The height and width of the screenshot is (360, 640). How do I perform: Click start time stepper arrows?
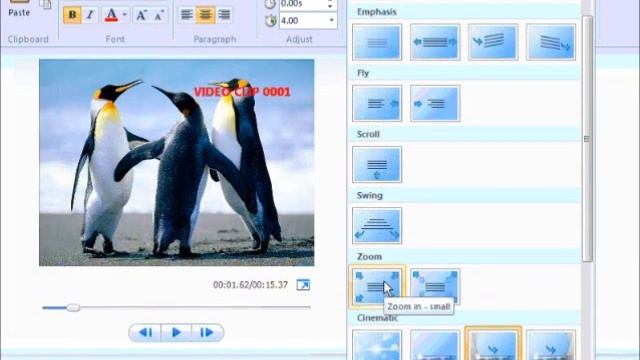(x=330, y=4)
